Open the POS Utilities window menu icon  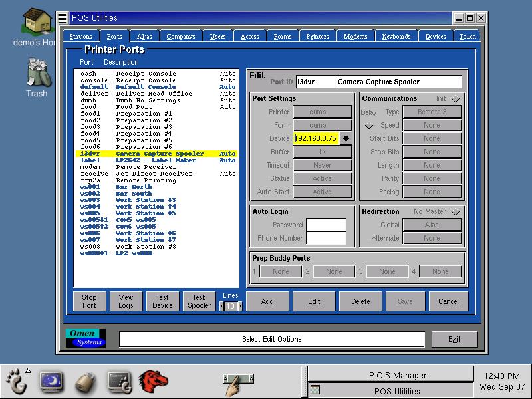[63, 18]
